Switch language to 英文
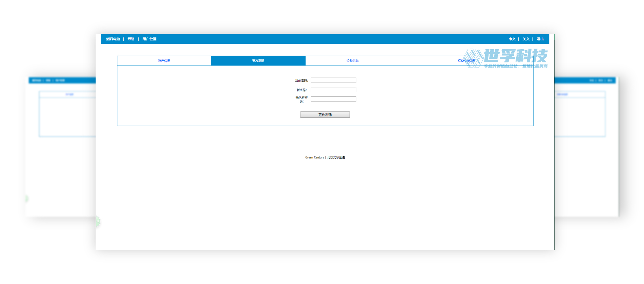The image size is (644, 284). click(526, 39)
